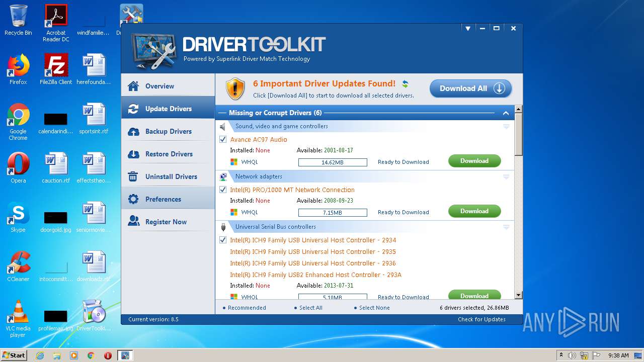Download the Avance AC97 Audio driver
The image size is (644, 362).
point(474,161)
